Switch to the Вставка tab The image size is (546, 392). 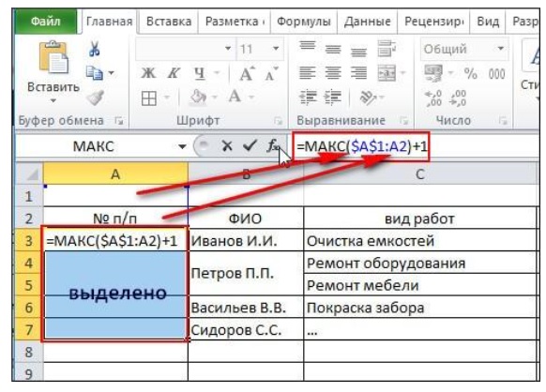click(x=169, y=22)
